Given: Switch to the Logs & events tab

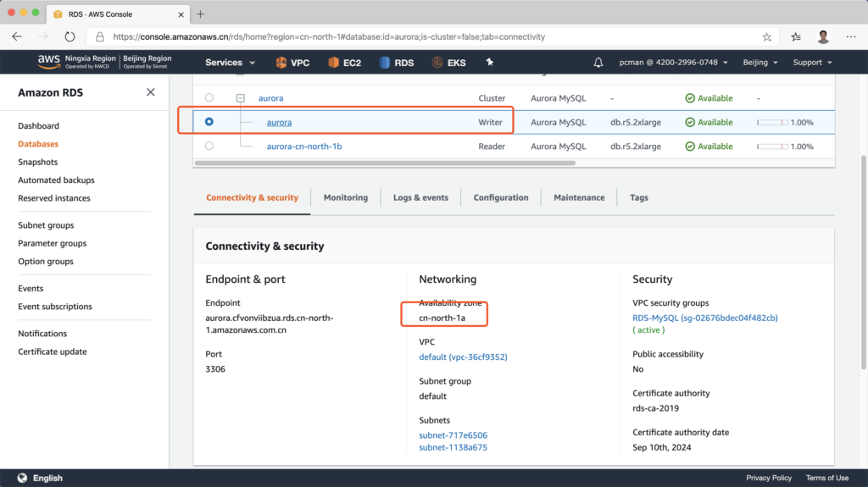Looking at the screenshot, I should (x=420, y=197).
